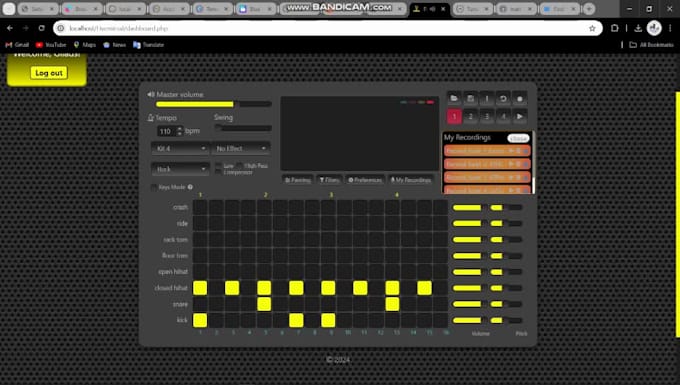Click the Tempo metronome icon

pos(150,117)
